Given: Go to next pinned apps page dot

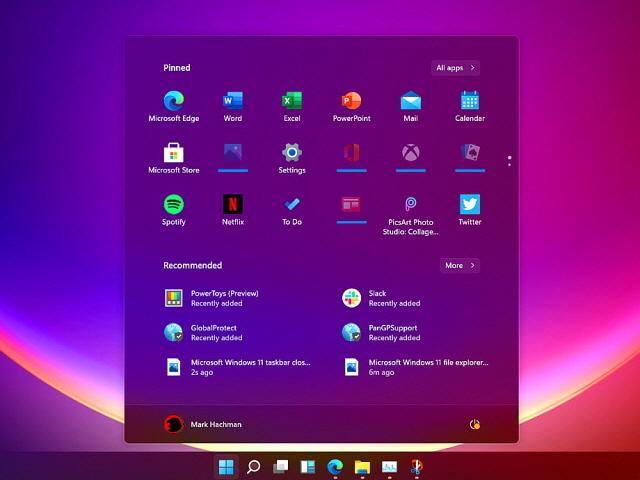Looking at the screenshot, I should tap(509, 164).
